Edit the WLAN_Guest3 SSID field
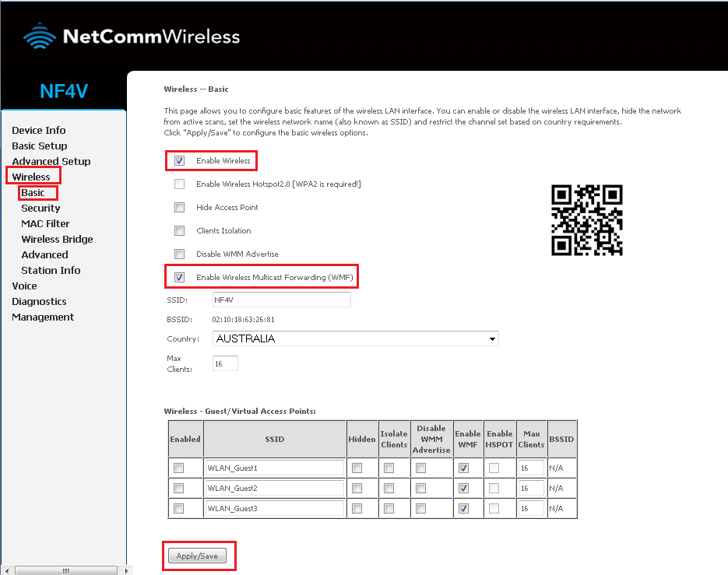Image resolution: width=728 pixels, height=575 pixels. 274,508
